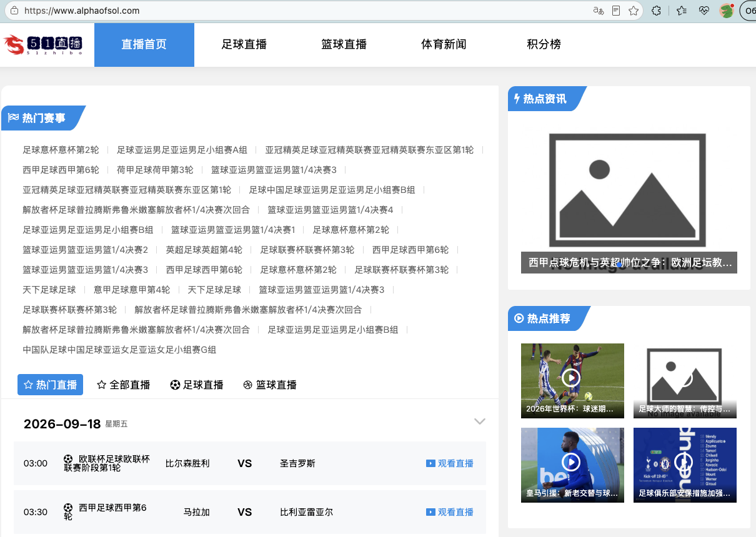Image resolution: width=756 pixels, height=537 pixels.
Task: Click the play icon beside first 观看直播
Action: (430, 463)
